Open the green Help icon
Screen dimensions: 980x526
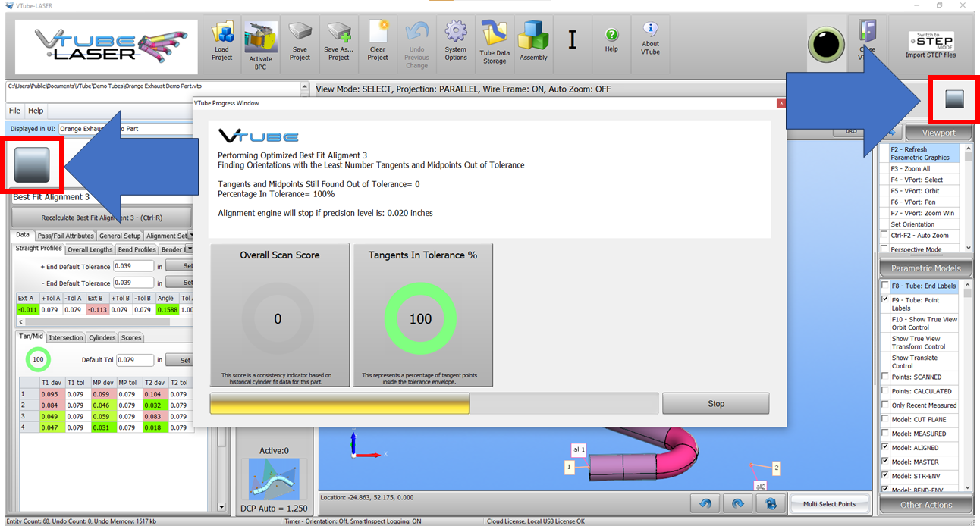(x=611, y=39)
